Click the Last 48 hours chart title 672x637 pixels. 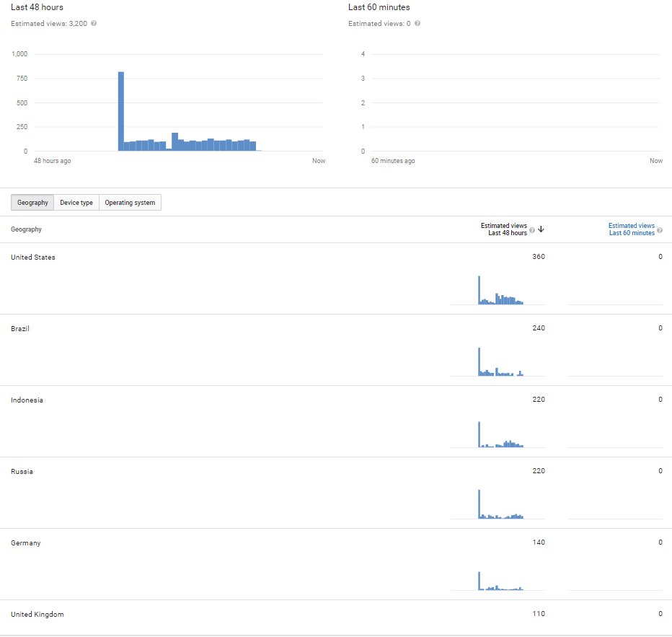37,7
